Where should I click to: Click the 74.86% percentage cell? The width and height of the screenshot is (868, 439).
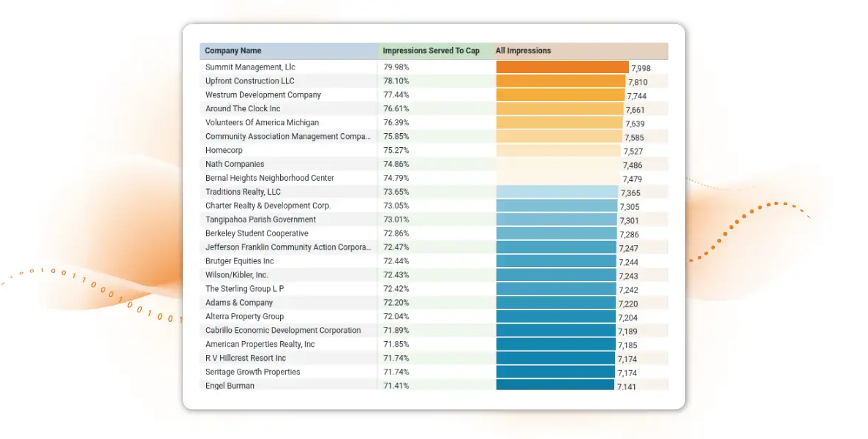(x=396, y=164)
